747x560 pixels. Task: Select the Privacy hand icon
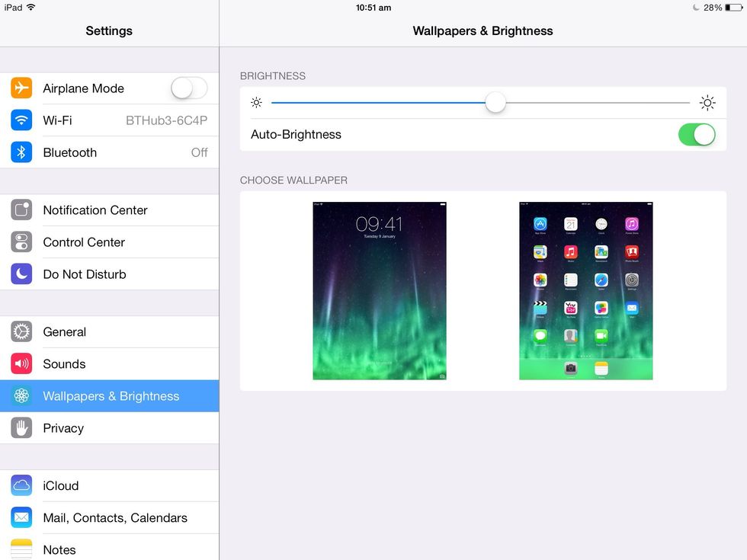coord(21,427)
